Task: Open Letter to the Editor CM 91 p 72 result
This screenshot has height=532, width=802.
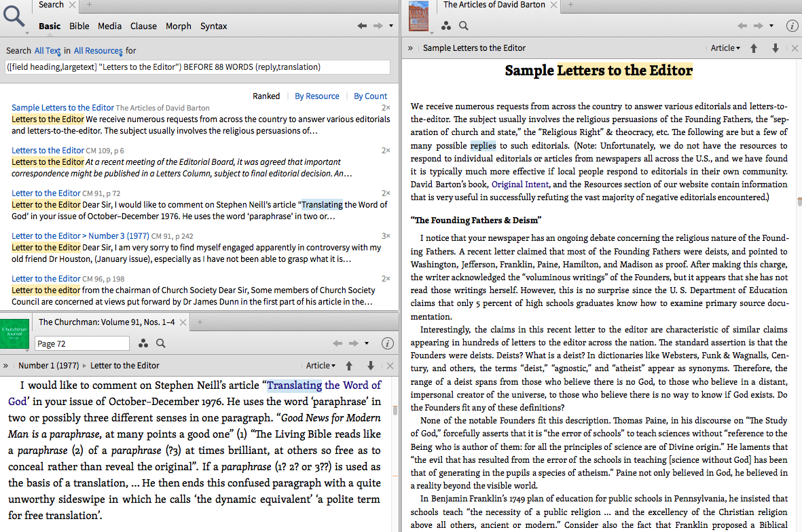Action: coord(46,193)
